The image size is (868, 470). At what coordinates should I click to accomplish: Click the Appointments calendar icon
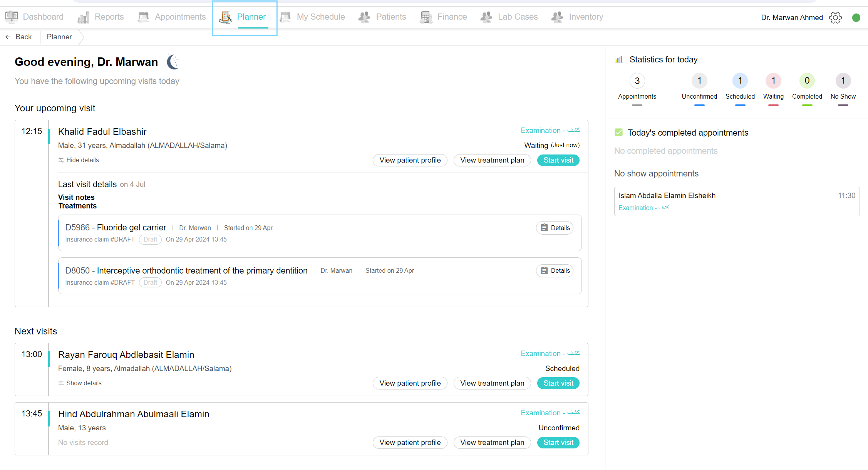(x=143, y=17)
